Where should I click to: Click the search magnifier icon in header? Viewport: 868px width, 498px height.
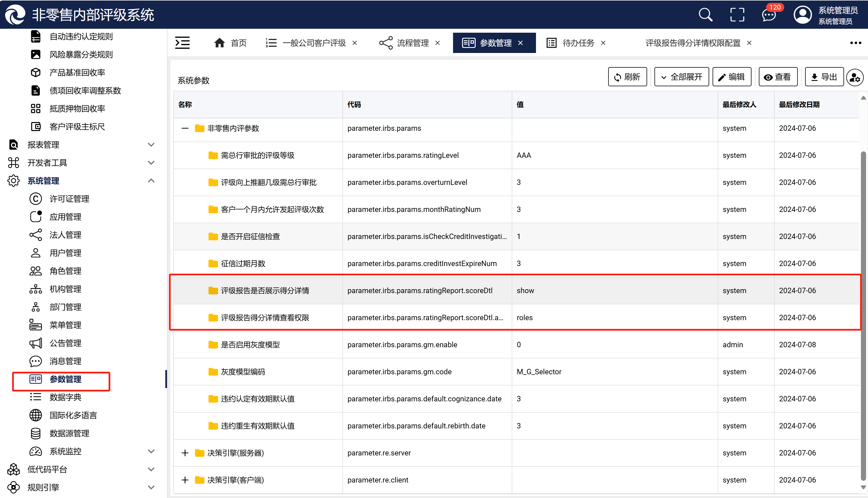tap(705, 15)
